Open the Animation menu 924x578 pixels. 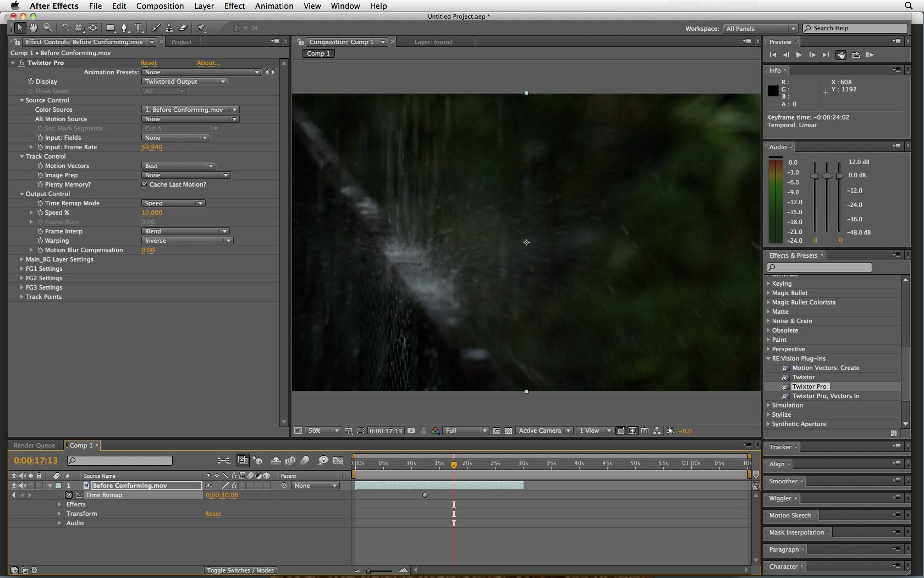point(274,6)
